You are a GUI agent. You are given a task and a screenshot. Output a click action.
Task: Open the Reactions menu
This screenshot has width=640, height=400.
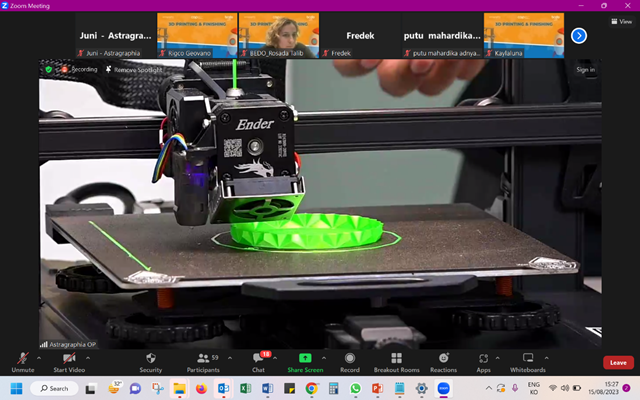443,362
